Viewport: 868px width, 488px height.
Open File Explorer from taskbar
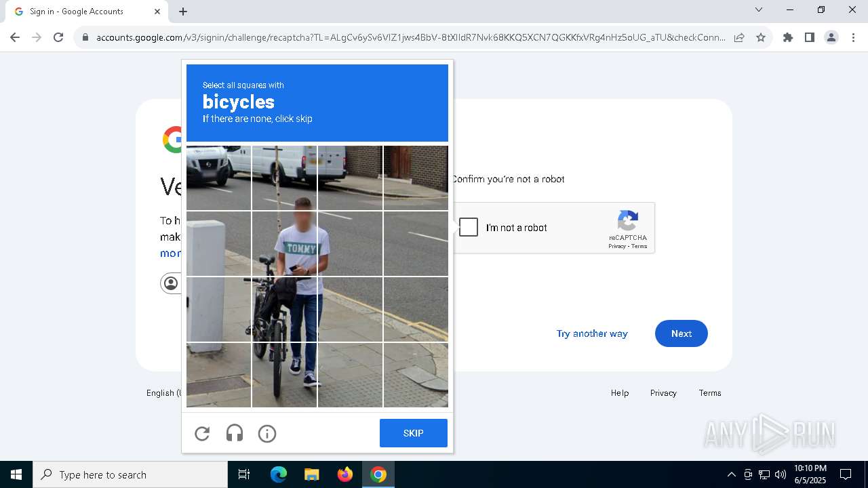click(x=312, y=474)
